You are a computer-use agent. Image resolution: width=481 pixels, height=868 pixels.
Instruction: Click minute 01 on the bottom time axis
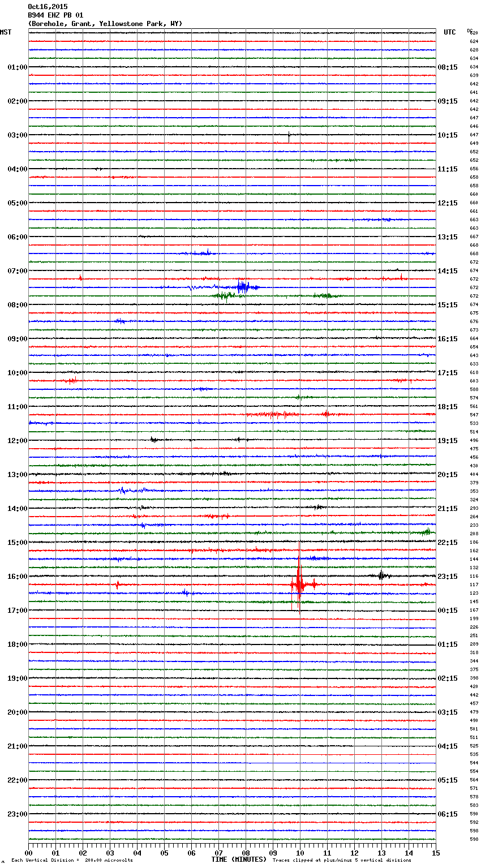55,853
